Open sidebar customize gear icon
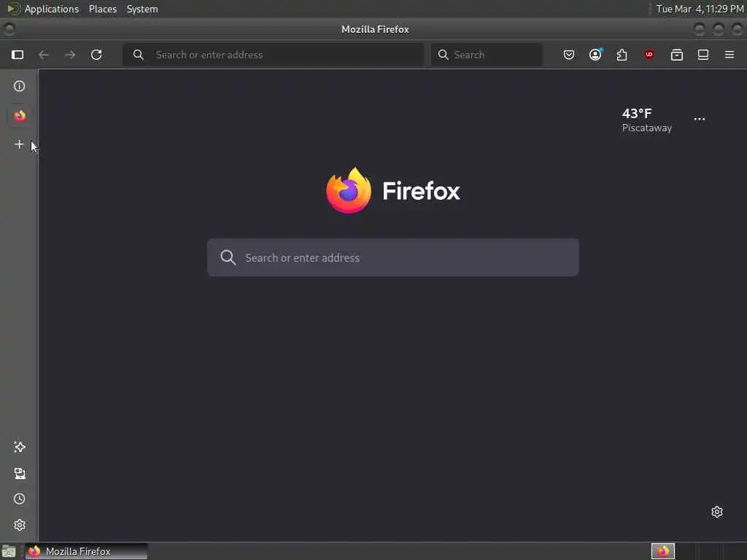Image resolution: width=747 pixels, height=560 pixels. (x=20, y=525)
